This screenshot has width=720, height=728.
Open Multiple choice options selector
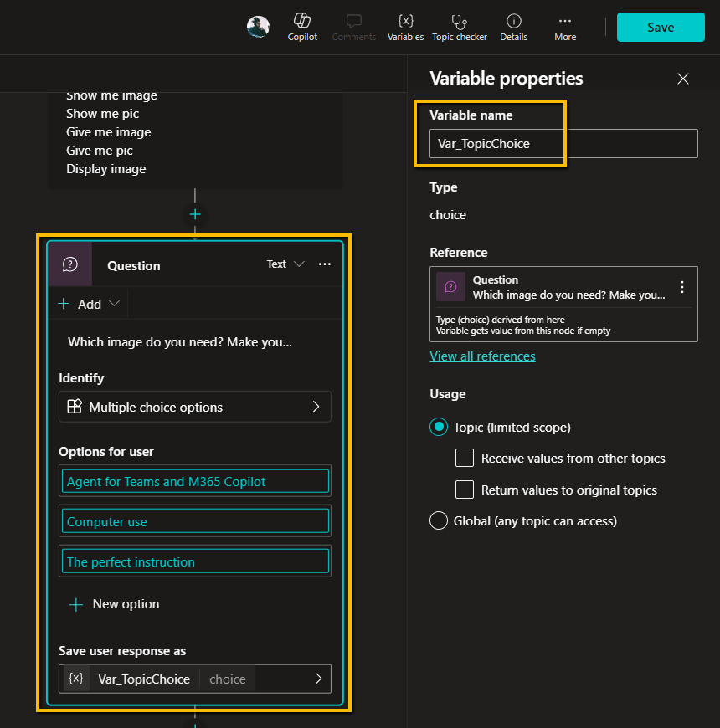195,407
